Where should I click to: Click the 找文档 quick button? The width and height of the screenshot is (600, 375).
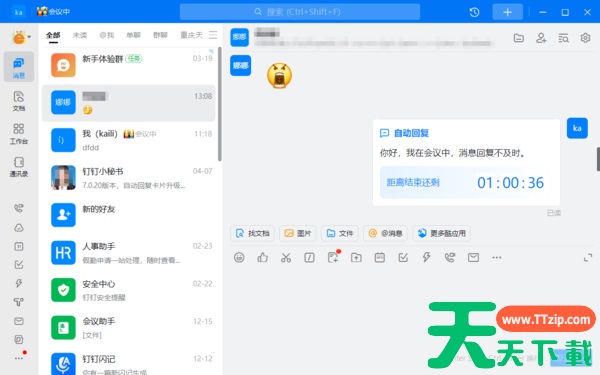click(253, 233)
